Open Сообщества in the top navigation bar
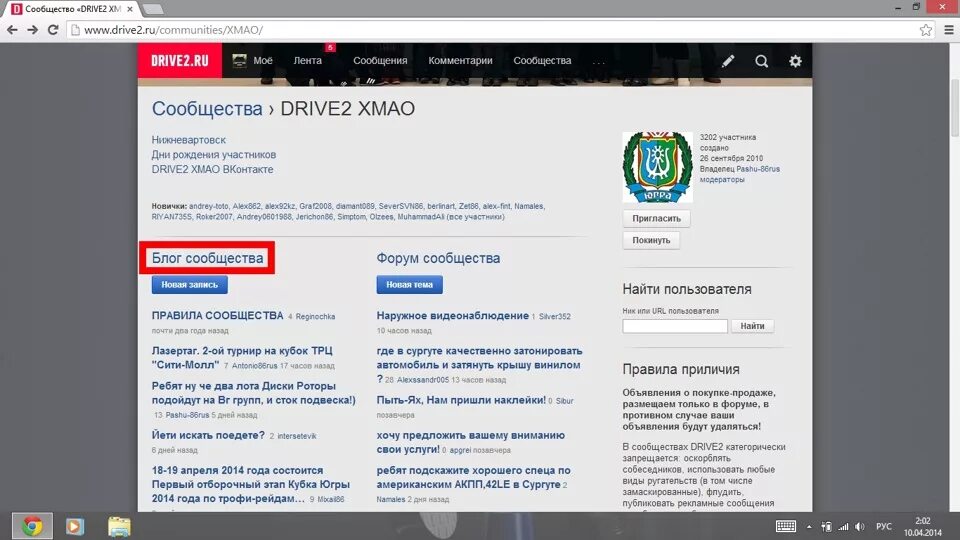Screen dimensions: 960x540 tap(542, 61)
